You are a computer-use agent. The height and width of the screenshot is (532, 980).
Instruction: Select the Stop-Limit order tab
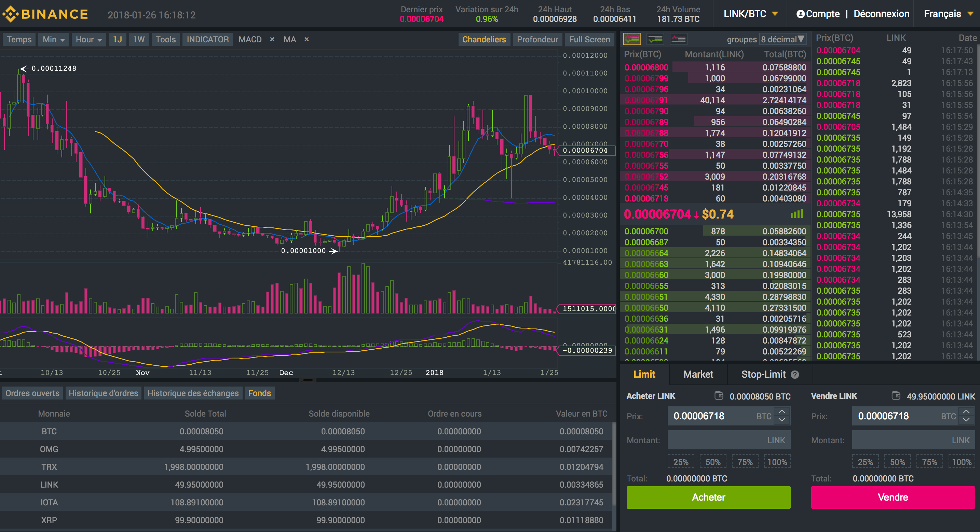[770, 375]
